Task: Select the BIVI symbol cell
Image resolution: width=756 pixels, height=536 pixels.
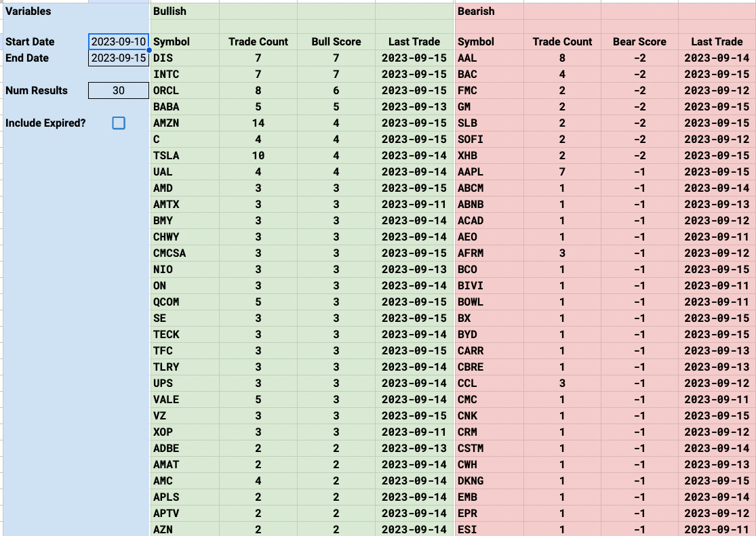Action: [x=489, y=286]
